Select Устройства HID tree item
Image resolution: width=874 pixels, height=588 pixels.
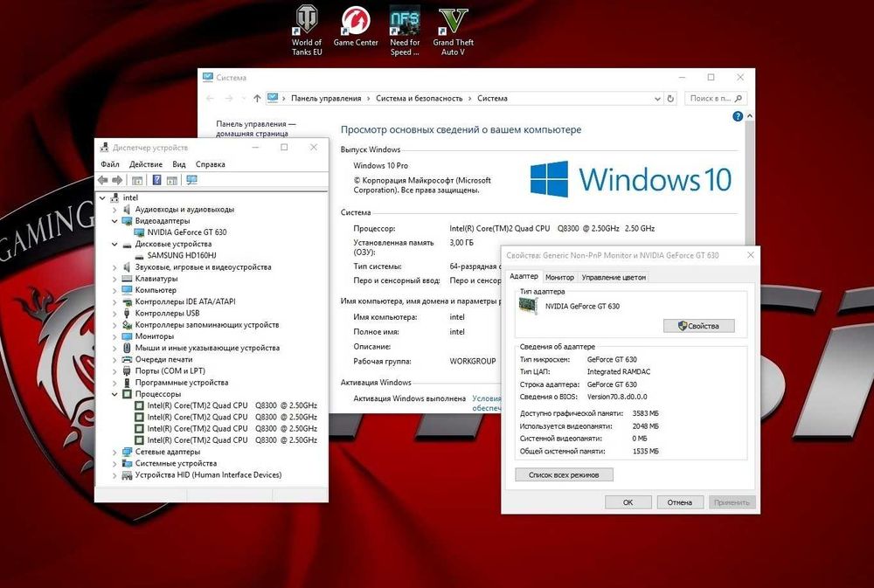[x=208, y=475]
